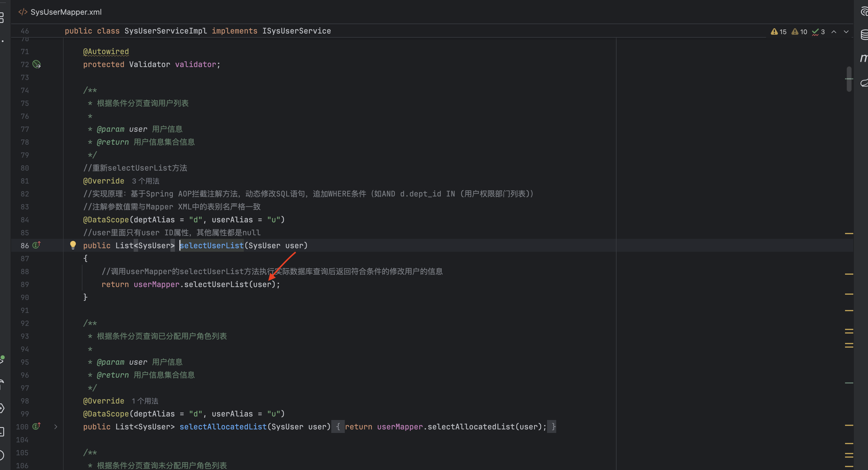This screenshot has width=868, height=470.
Task: Click the autowired bean gutter icon
Action: click(37, 64)
